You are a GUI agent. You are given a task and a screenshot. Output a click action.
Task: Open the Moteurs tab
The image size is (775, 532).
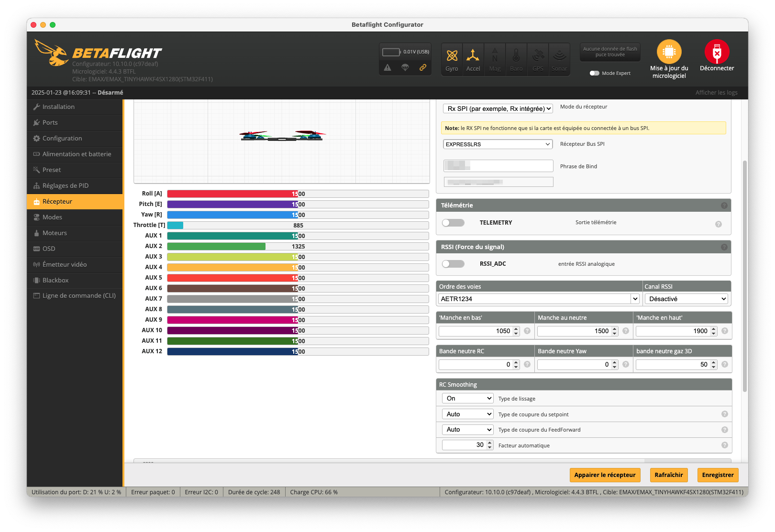[75, 233]
